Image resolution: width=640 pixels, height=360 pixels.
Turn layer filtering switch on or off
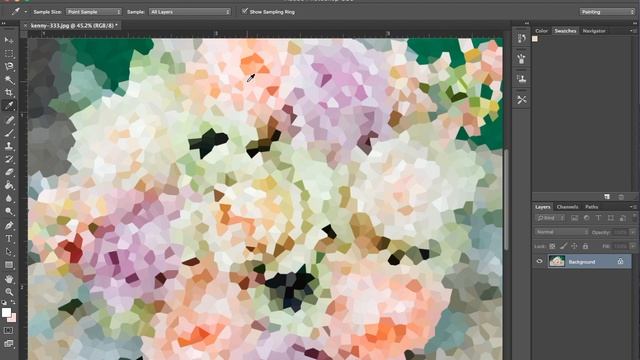[x=634, y=218]
